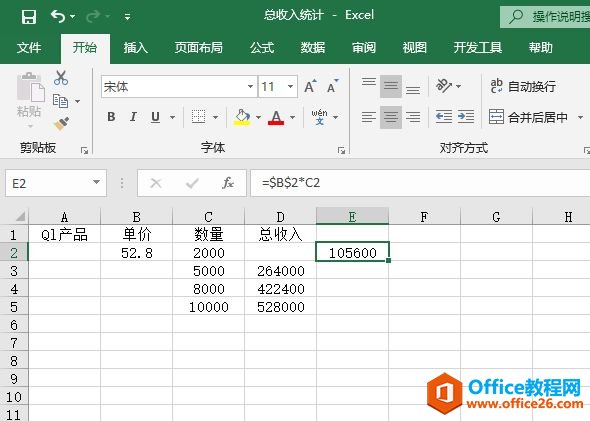Click the Copy icon

tap(61, 101)
